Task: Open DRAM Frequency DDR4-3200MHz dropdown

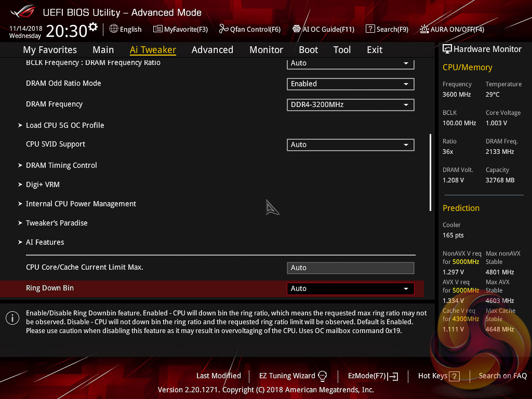Action: 351,105
